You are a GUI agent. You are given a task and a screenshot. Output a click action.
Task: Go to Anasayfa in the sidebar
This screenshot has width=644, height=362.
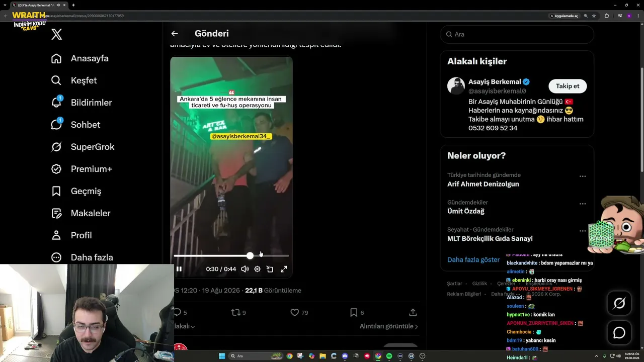80,58
